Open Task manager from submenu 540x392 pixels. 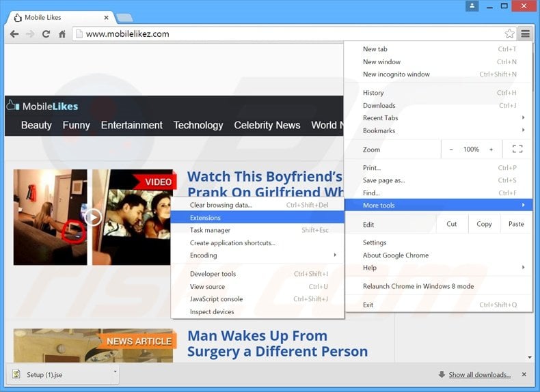(x=258, y=230)
